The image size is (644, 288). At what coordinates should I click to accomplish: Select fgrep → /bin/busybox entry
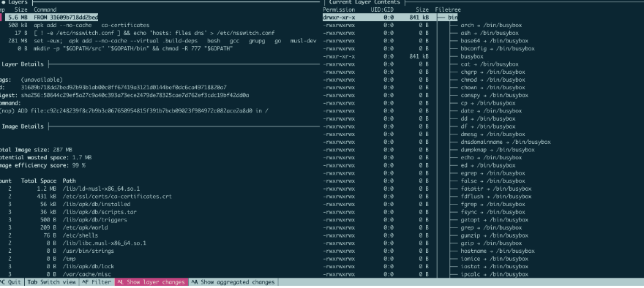pos(493,205)
